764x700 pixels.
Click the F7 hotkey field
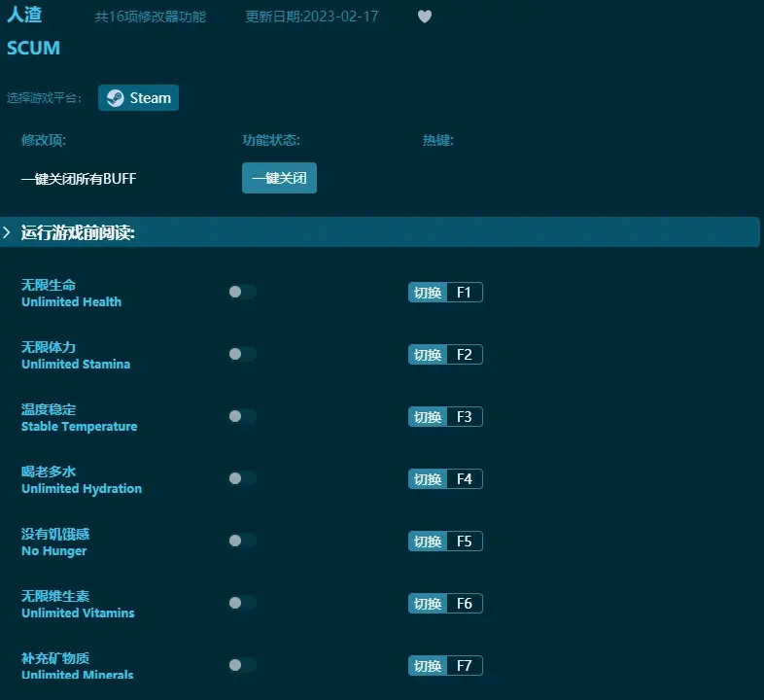click(x=465, y=666)
